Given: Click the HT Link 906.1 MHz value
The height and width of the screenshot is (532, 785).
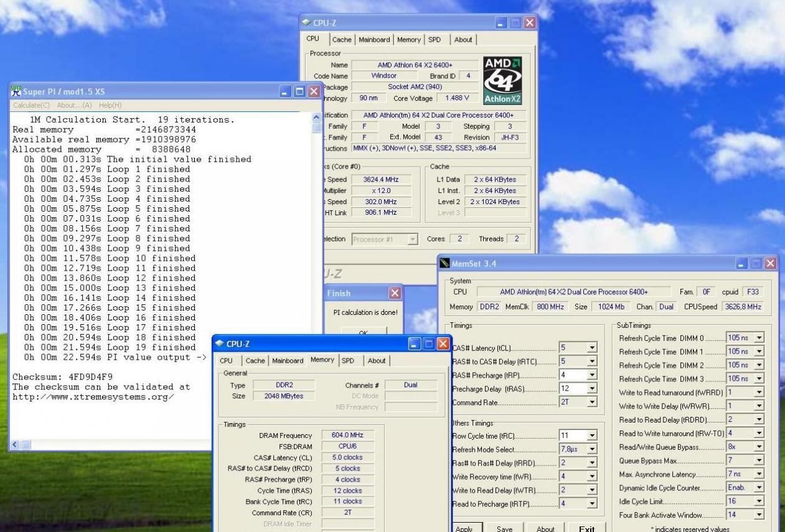Looking at the screenshot, I should [381, 213].
